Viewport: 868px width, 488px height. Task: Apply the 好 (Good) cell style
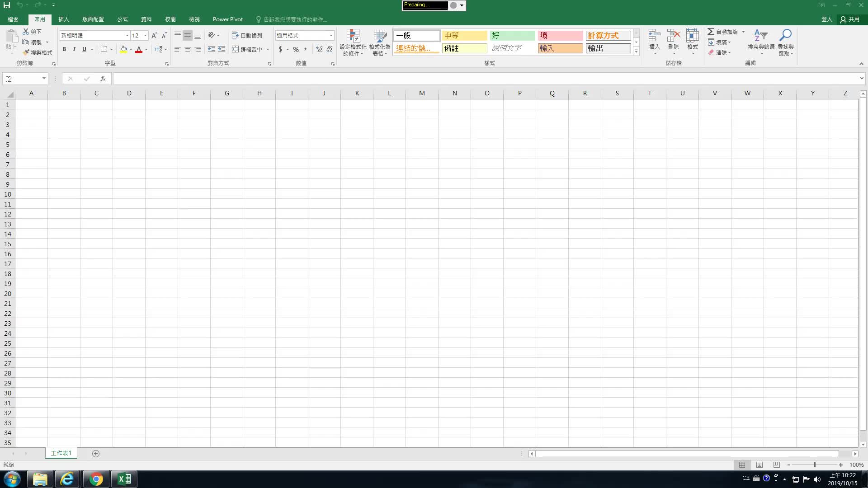pyautogui.click(x=512, y=35)
